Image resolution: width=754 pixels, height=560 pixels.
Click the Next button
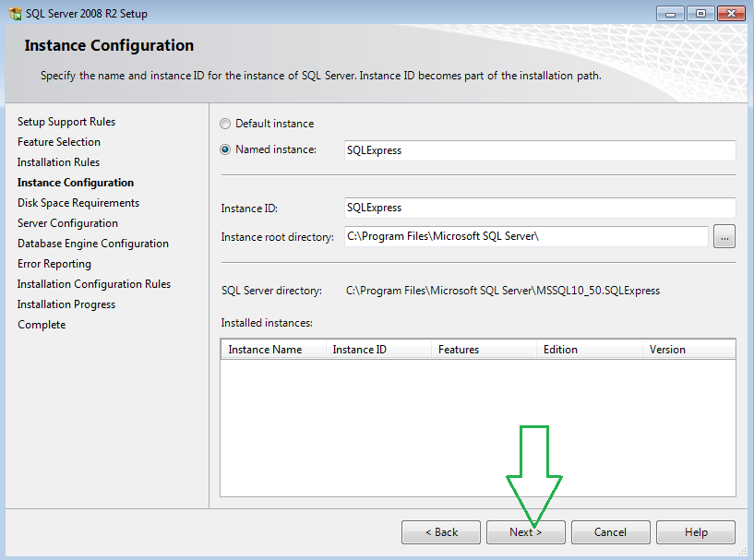(x=526, y=532)
